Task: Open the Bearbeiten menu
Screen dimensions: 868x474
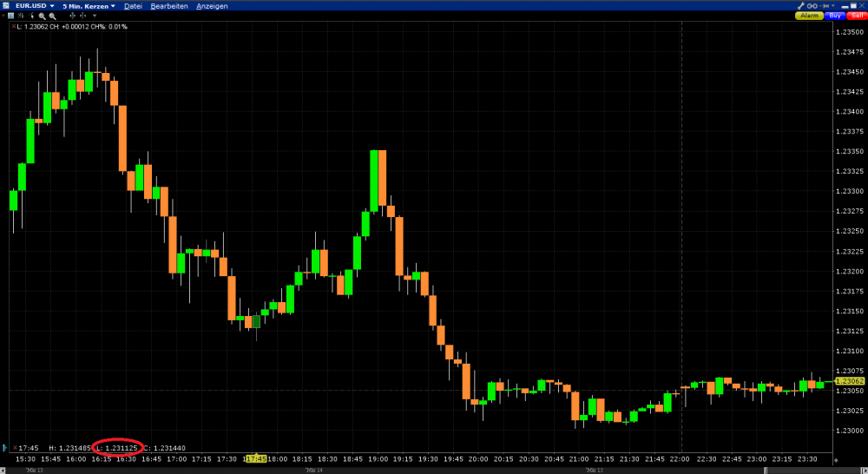Action: click(169, 6)
